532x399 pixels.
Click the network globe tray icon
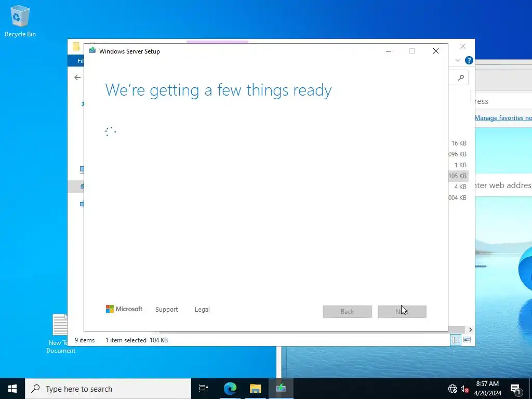tap(453, 389)
